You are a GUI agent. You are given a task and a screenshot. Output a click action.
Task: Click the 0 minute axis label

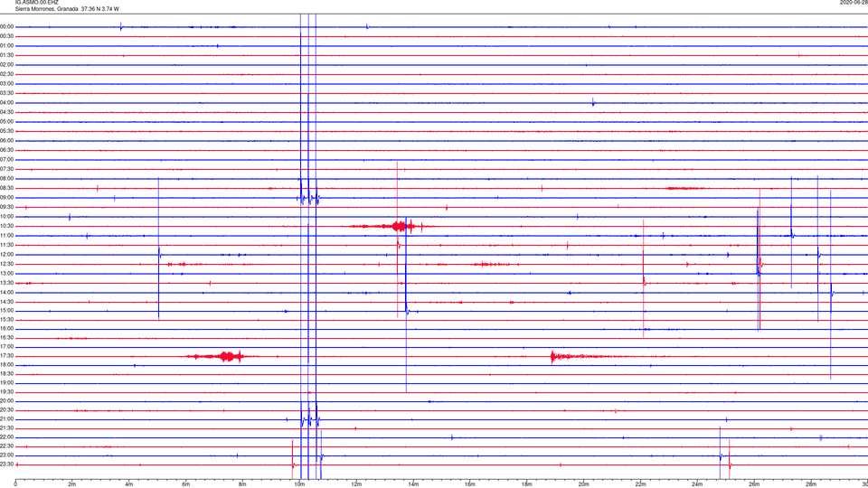(x=15, y=484)
